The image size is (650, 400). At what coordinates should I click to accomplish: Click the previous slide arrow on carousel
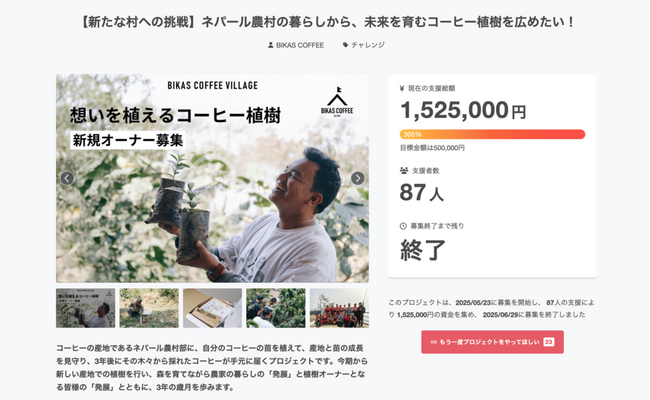[67, 178]
